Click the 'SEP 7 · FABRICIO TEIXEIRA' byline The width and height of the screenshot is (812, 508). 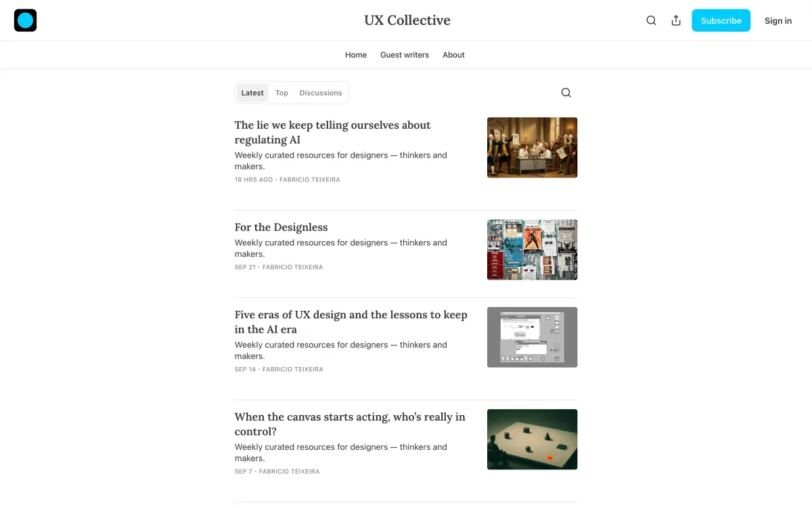[x=277, y=471]
